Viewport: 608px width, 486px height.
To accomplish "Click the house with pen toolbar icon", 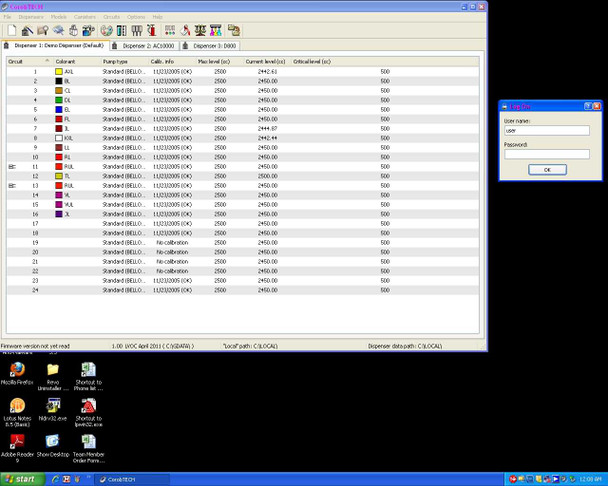I will [x=27, y=30].
